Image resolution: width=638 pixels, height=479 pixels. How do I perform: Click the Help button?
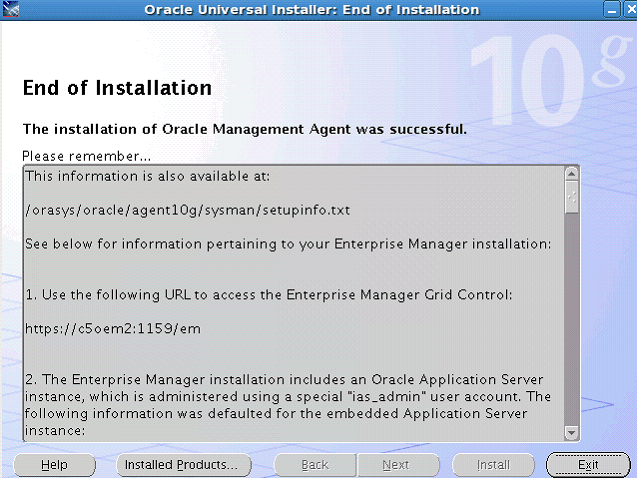tap(54, 465)
